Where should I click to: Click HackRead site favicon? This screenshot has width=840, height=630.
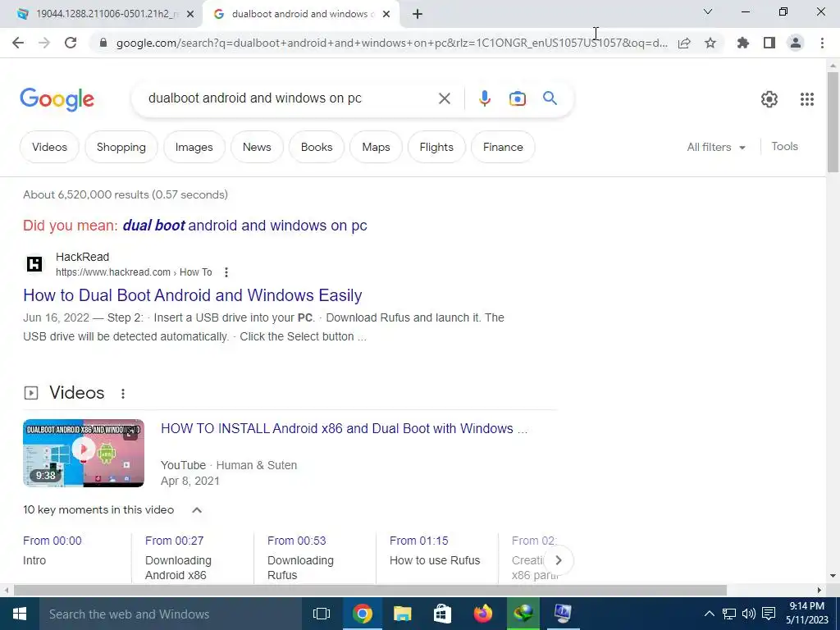[34, 263]
